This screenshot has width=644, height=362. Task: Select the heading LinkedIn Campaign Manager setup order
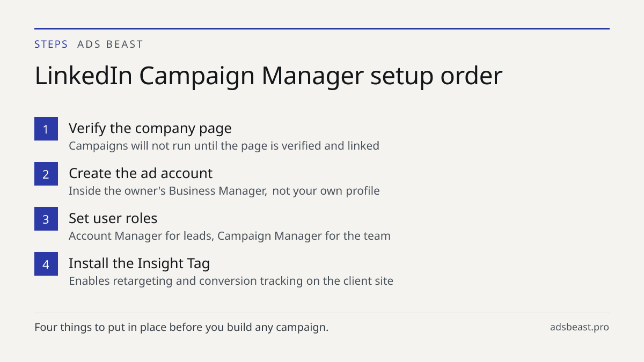(268, 76)
